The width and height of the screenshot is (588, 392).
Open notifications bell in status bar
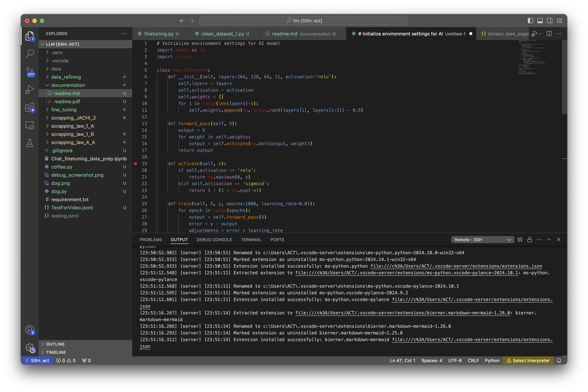tap(559, 360)
